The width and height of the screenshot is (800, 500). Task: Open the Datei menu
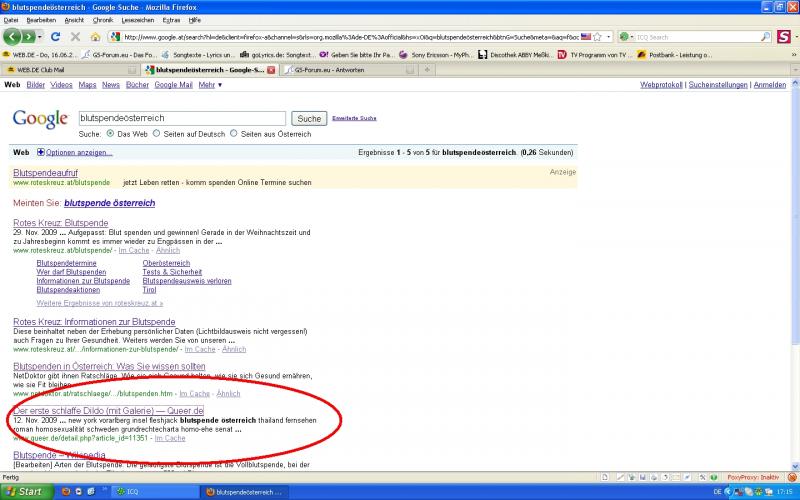[x=11, y=20]
